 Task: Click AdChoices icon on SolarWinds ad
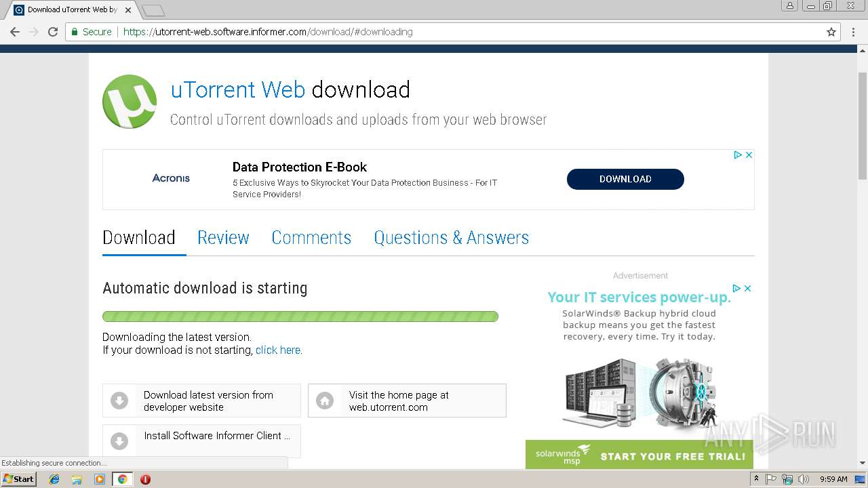[x=736, y=288]
